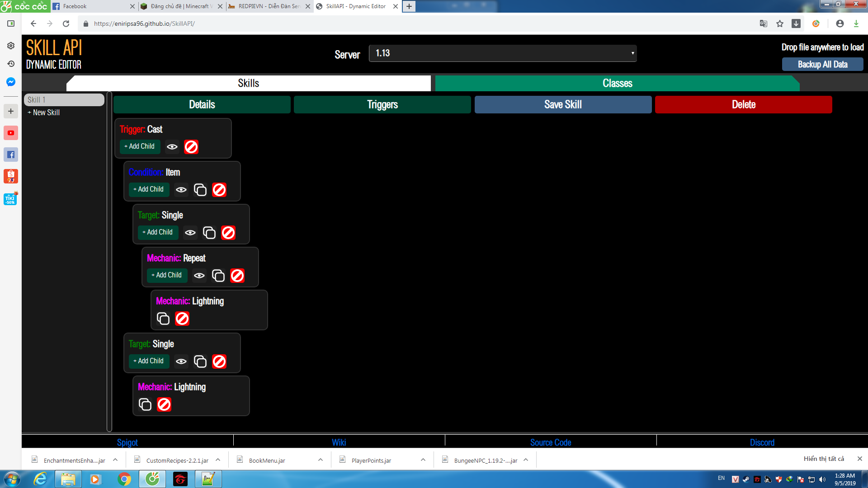The image size is (868, 488).
Task: Select Skill 1 in the skills list
Action: tap(64, 100)
